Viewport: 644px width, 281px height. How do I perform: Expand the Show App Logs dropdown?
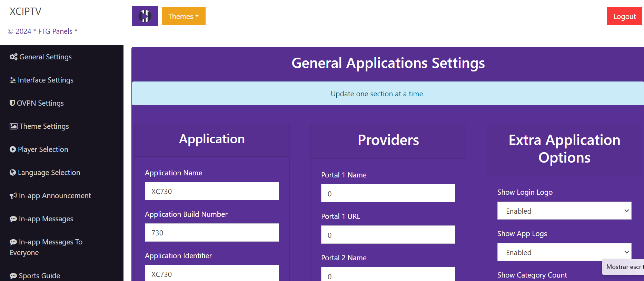564,252
